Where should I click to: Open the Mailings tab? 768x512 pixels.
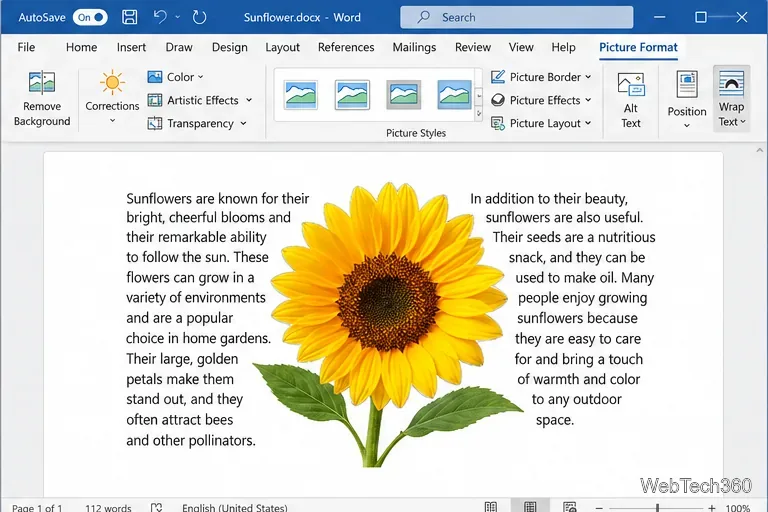(414, 47)
